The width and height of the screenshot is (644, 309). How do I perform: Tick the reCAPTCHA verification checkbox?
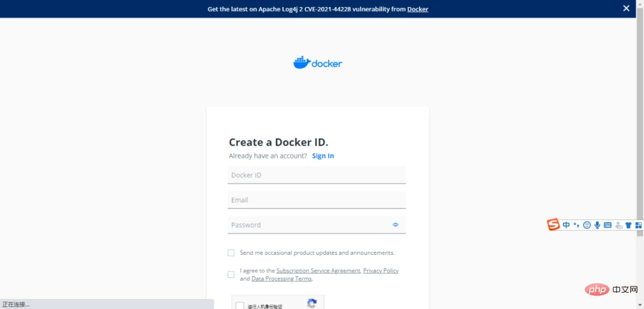(x=240, y=305)
